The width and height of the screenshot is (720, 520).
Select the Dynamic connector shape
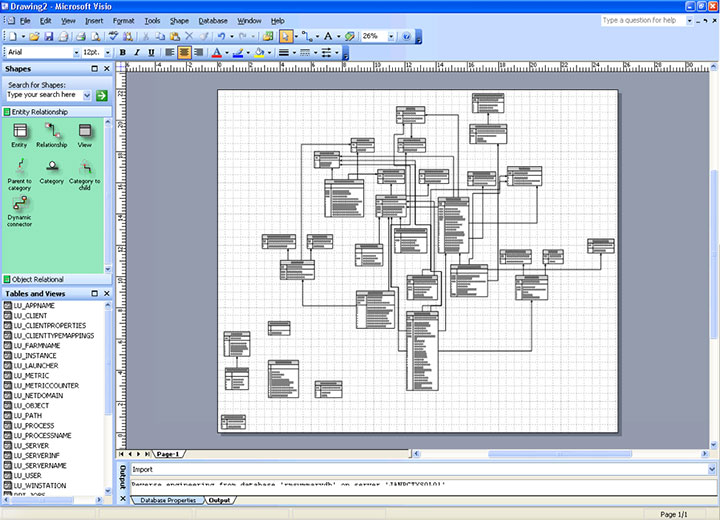[x=19, y=204]
